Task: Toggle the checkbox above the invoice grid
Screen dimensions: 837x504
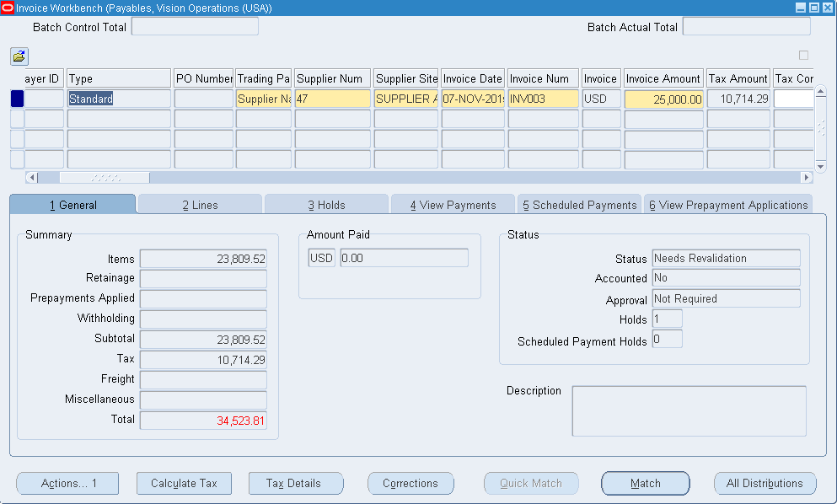Action: point(803,56)
